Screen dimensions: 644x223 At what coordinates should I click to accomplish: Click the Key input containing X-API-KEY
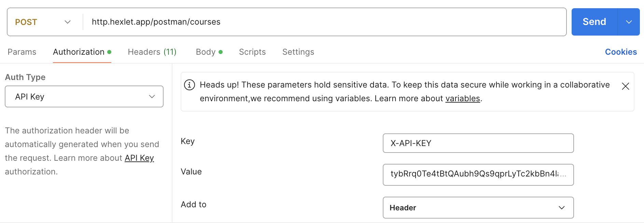pos(478,143)
